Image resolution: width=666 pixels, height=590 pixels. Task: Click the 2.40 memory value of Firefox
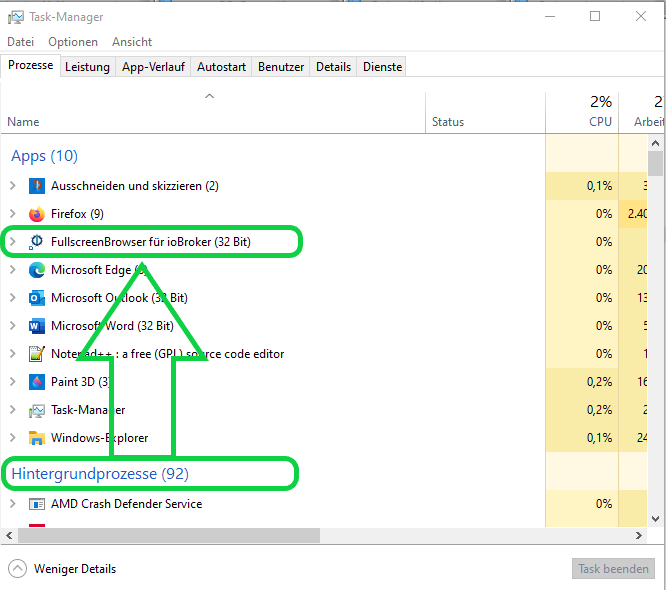(x=637, y=214)
